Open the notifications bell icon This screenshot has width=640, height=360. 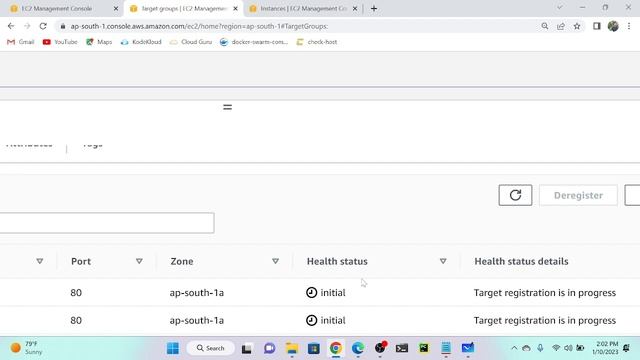tap(627, 348)
